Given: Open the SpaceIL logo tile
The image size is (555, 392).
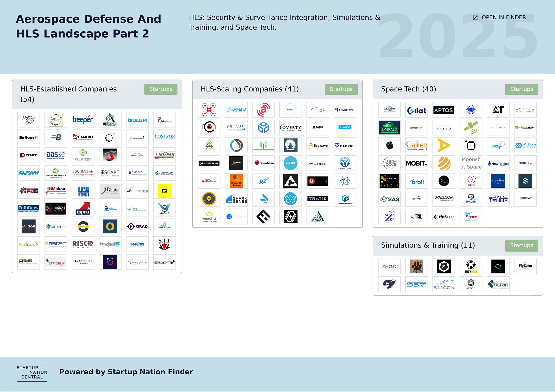Looking at the screenshot, I should 471,199.
